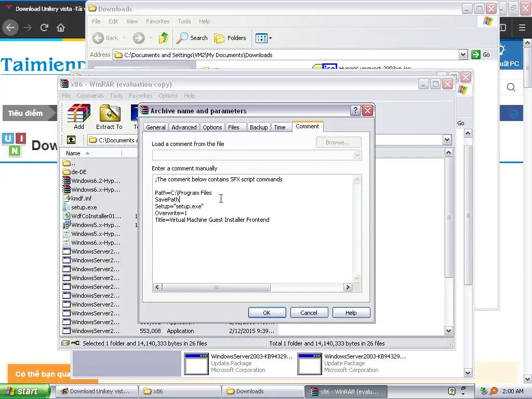
Task: Click the Go button in Downloads address bar
Action: pos(481,55)
